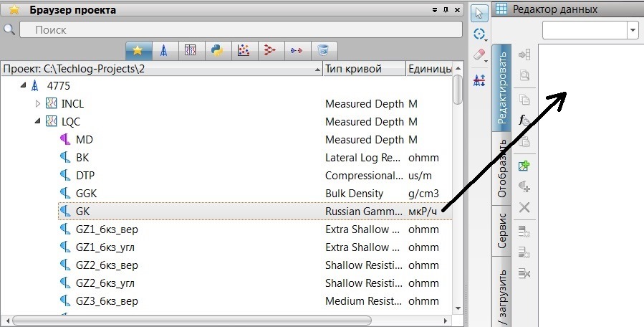The height and width of the screenshot is (327, 644).
Task: Switch to the Отобразить vertical tab
Action: coord(501,169)
